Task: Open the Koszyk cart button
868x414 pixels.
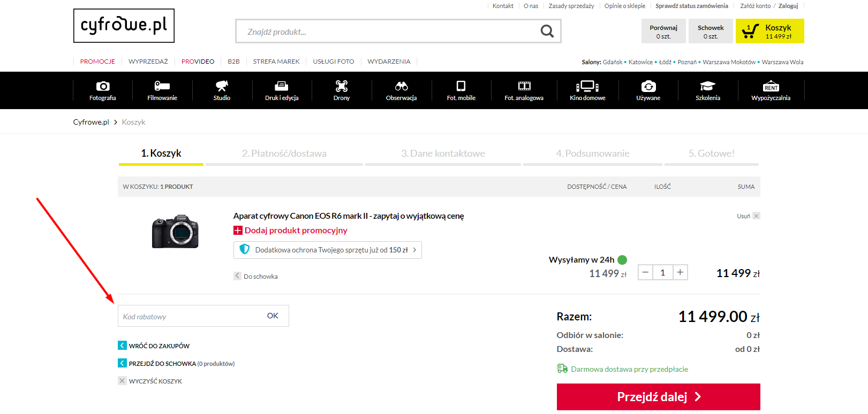Action: (770, 31)
